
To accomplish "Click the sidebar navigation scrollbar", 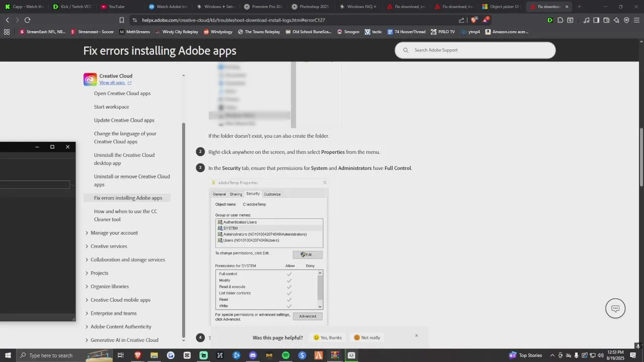I will pos(183,231).
